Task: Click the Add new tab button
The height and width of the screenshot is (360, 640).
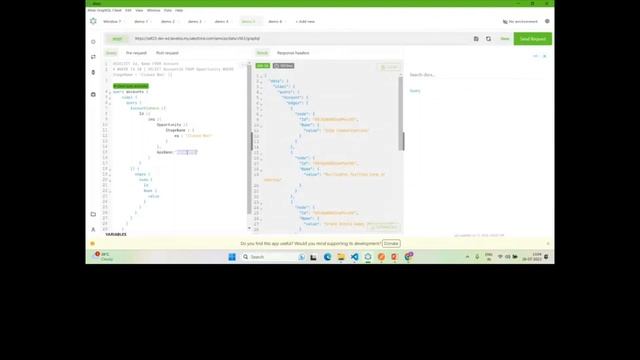Action: [305, 22]
